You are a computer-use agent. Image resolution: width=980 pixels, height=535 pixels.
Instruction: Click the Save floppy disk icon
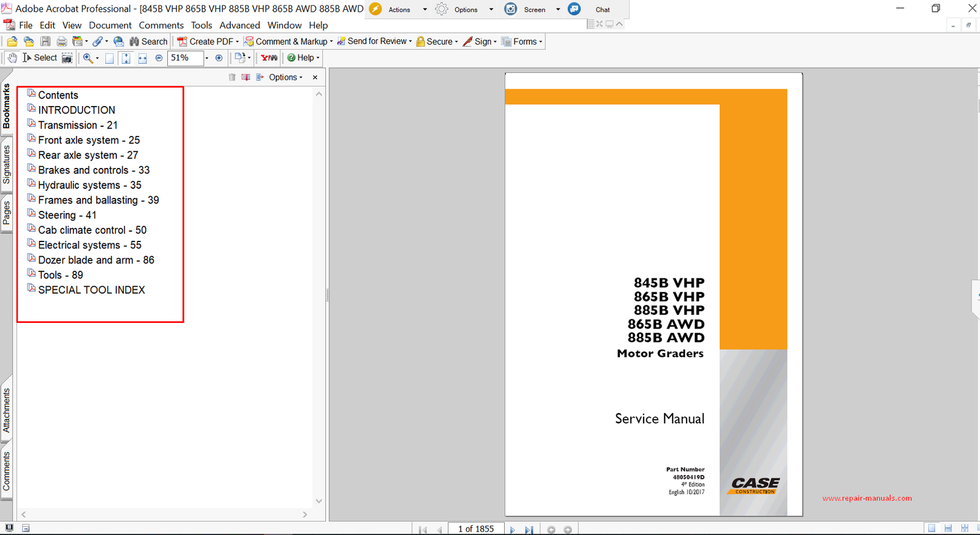point(45,42)
